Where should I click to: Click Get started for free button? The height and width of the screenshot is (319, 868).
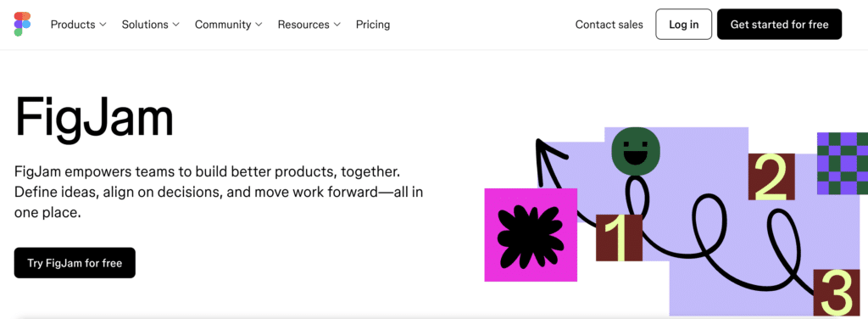pyautogui.click(x=780, y=25)
